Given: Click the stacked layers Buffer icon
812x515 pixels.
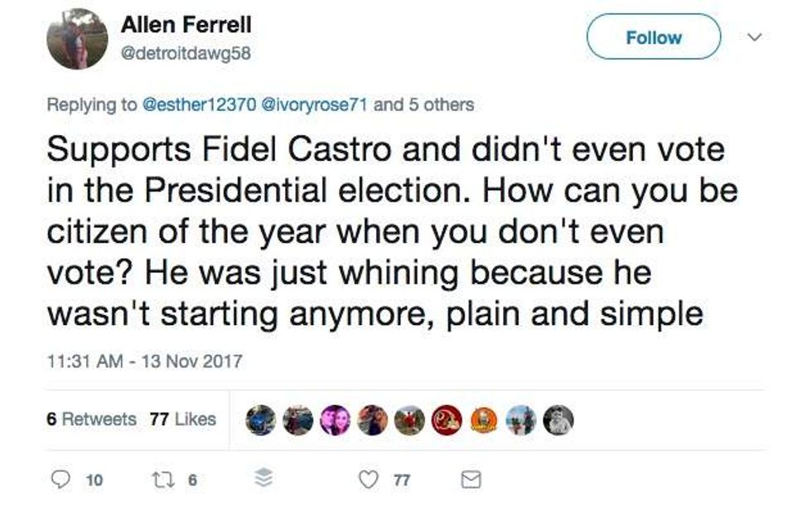Looking at the screenshot, I should 262,479.
